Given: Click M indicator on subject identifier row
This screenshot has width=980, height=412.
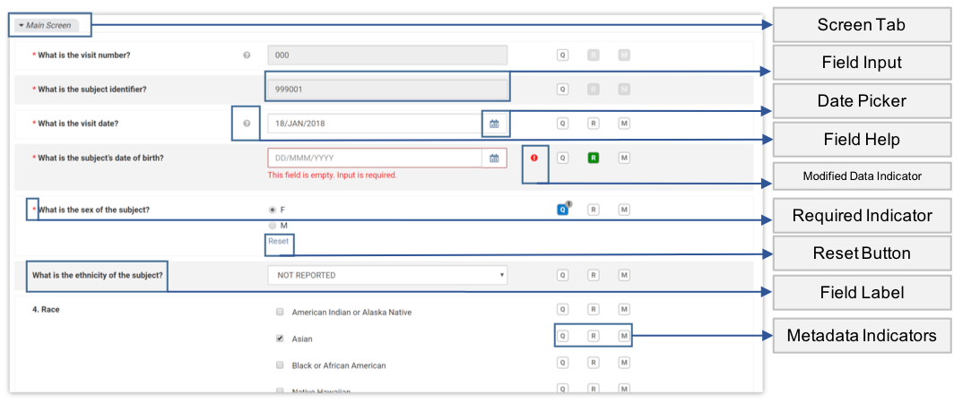Looking at the screenshot, I should pos(624,90).
